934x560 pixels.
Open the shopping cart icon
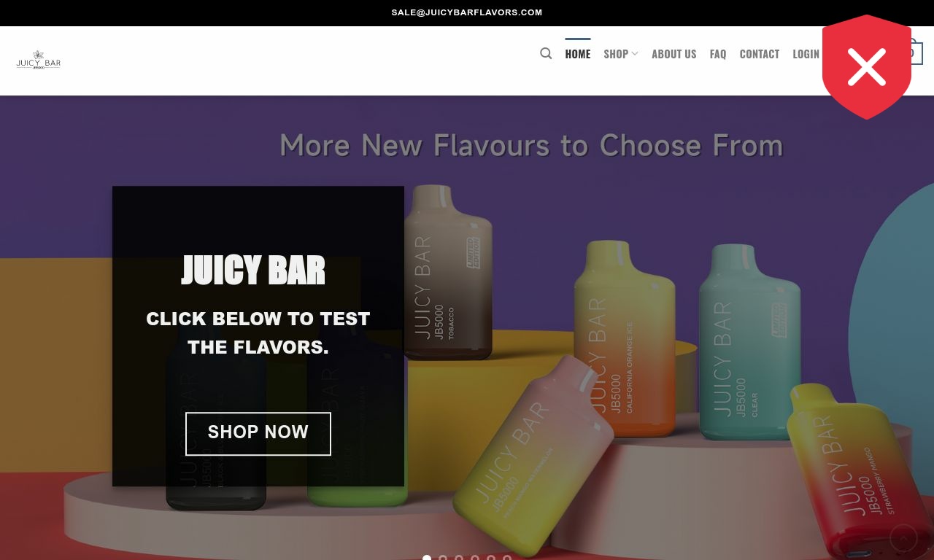(x=915, y=53)
